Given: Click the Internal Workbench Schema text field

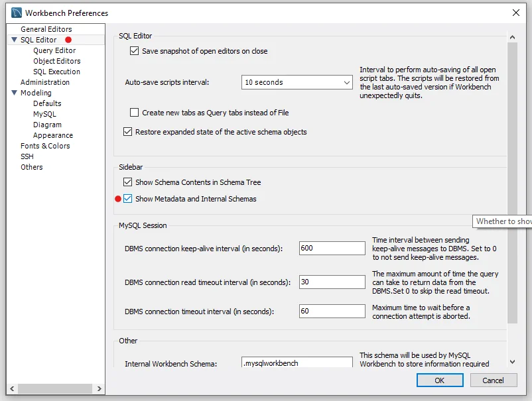Looking at the screenshot, I should tap(297, 363).
